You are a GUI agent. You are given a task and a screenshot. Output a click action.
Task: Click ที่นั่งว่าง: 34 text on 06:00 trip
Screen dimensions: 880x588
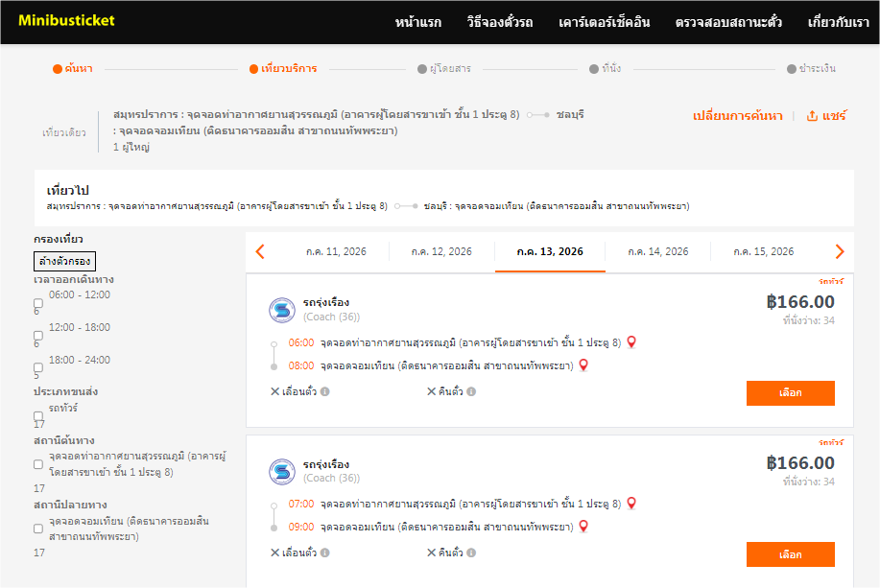809,321
